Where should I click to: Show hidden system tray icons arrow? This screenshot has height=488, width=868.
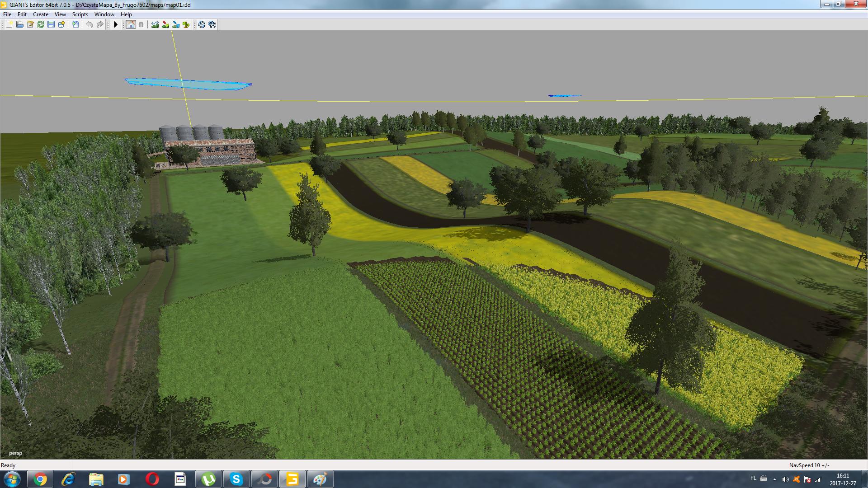point(774,479)
